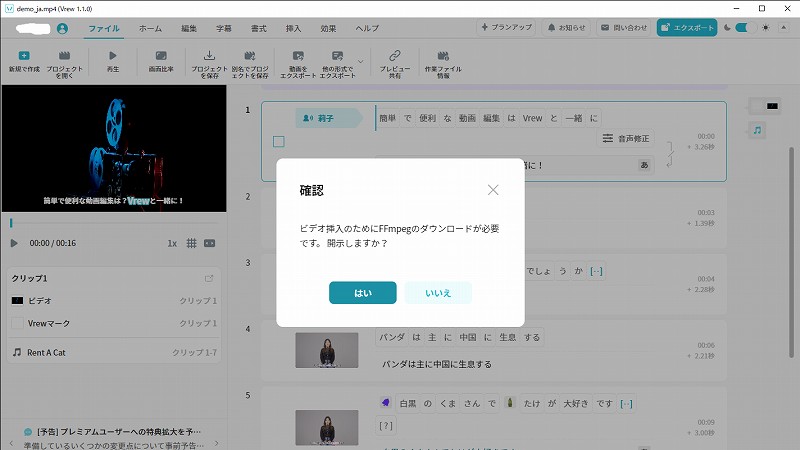Open the 書式 tab

(x=259, y=29)
